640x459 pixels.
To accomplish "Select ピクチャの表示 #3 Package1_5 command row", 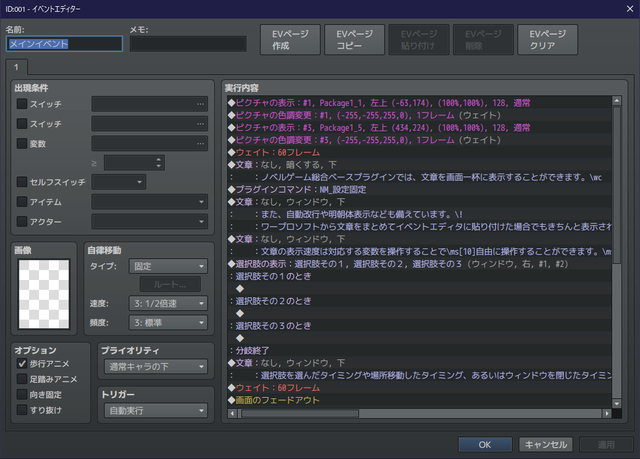I will [x=419, y=128].
